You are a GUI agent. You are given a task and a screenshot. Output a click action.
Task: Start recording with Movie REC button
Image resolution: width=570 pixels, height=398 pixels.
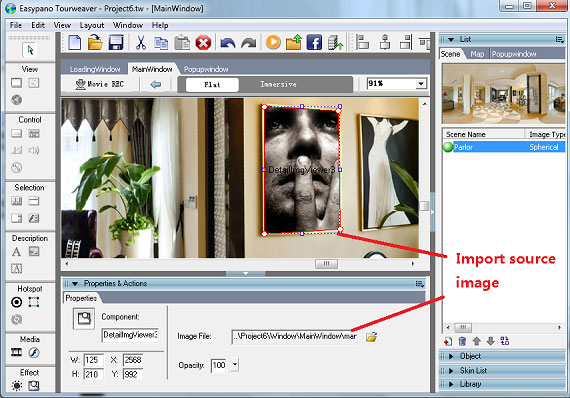click(100, 84)
